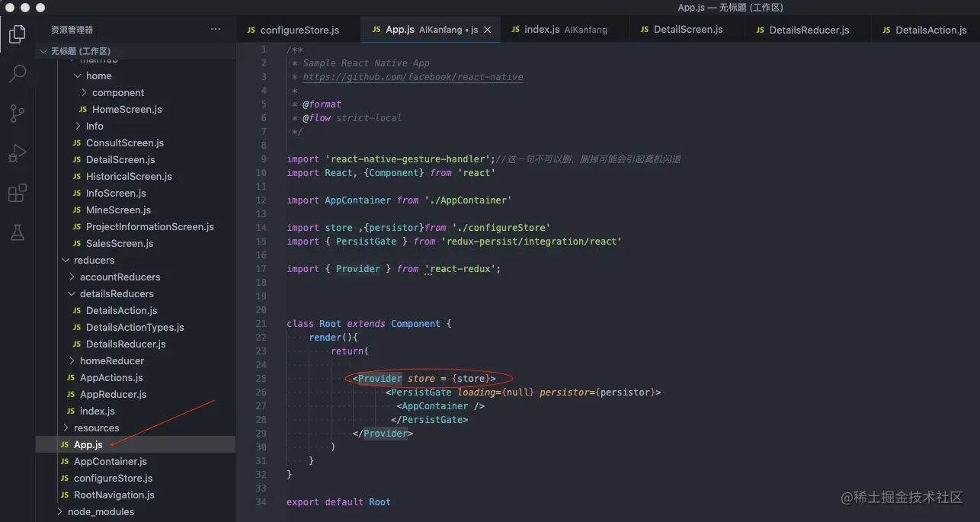Click 'redux-persist/integration/react' import string
The width and height of the screenshot is (980, 522).
[x=531, y=242]
